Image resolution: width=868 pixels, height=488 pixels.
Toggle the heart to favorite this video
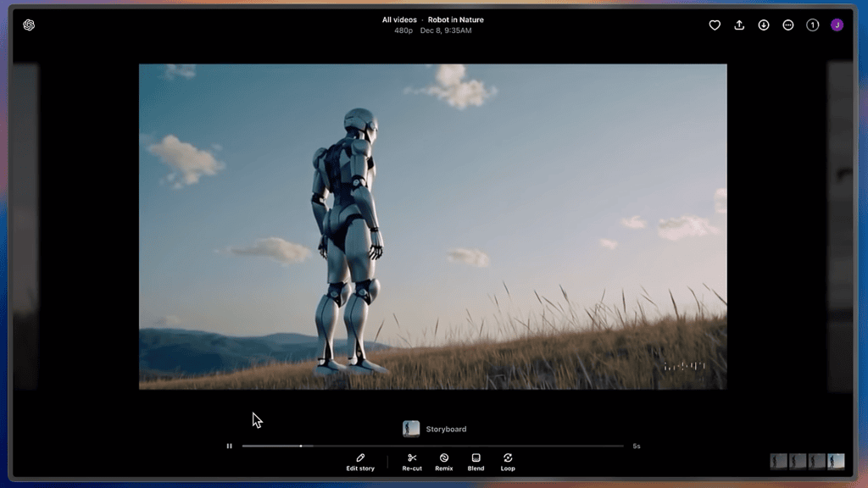tap(715, 25)
